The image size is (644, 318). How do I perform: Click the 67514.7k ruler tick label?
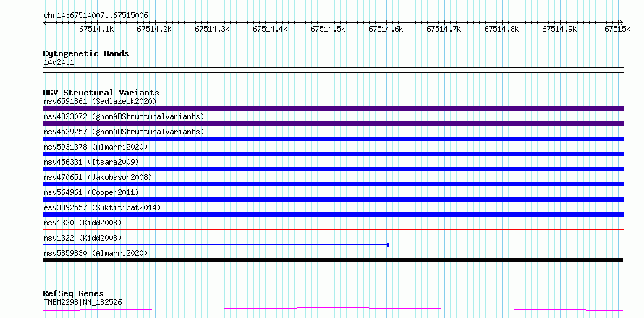(x=444, y=29)
